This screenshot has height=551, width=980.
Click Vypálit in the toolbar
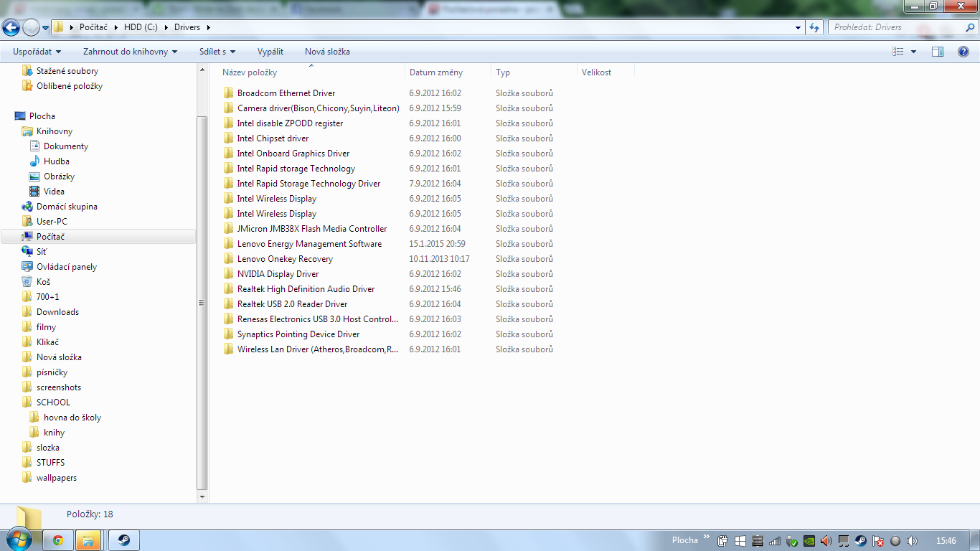(270, 52)
